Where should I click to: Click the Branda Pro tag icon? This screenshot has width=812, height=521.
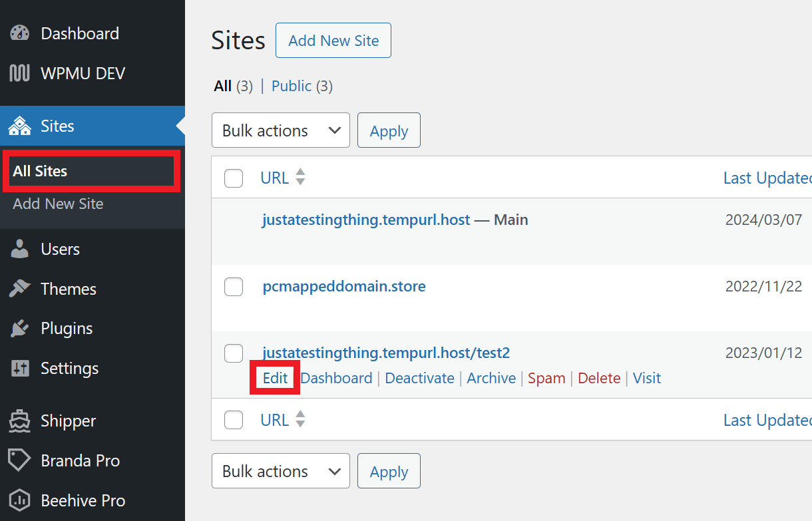click(x=20, y=460)
